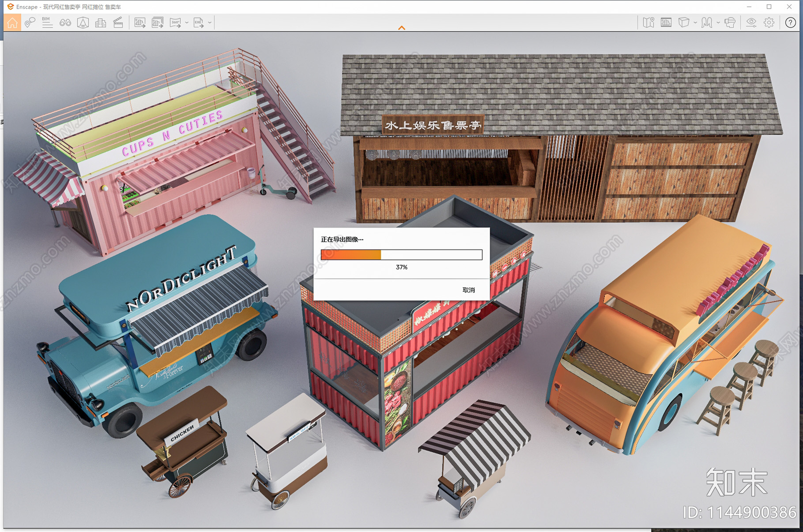
Task: Open the Mini Map icon
Action: tap(648, 23)
